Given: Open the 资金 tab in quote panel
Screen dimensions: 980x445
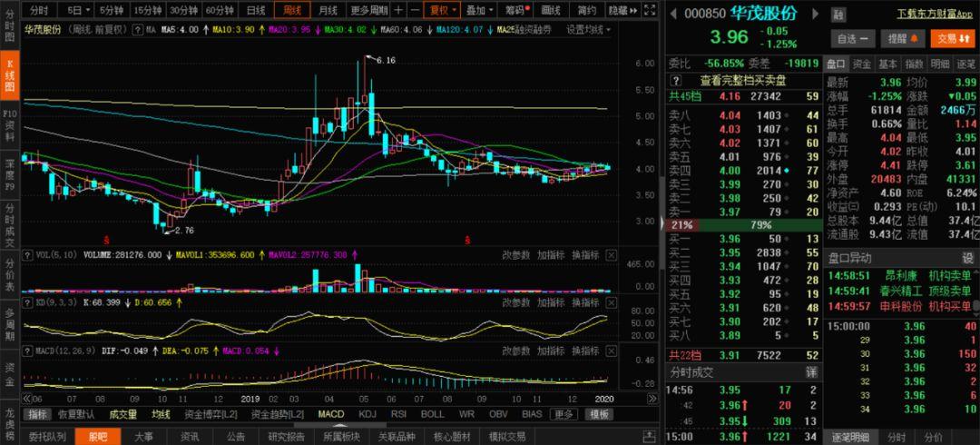Looking at the screenshot, I should (862, 64).
